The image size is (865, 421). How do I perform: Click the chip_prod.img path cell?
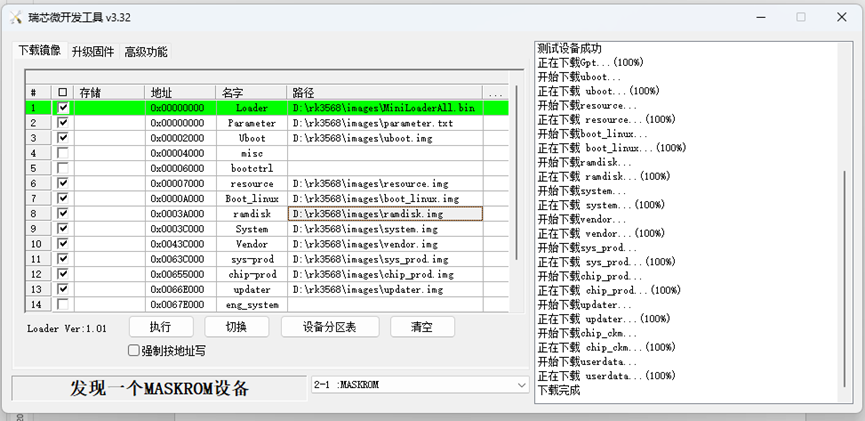(385, 274)
